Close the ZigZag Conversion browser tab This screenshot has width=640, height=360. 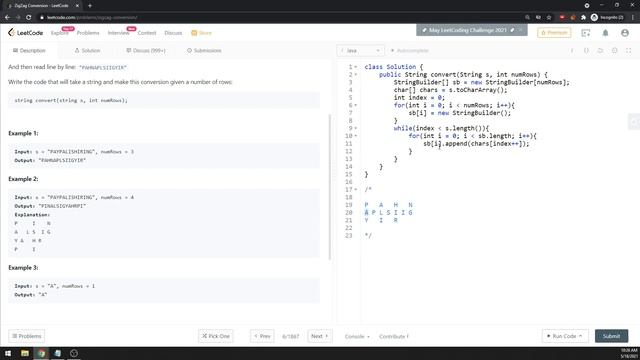tap(77, 6)
